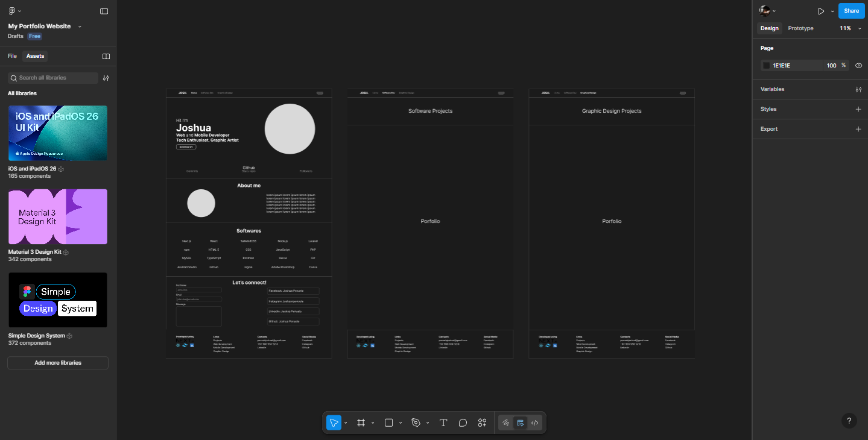Select the Frame tool
This screenshot has width=868, height=440.
[361, 423]
